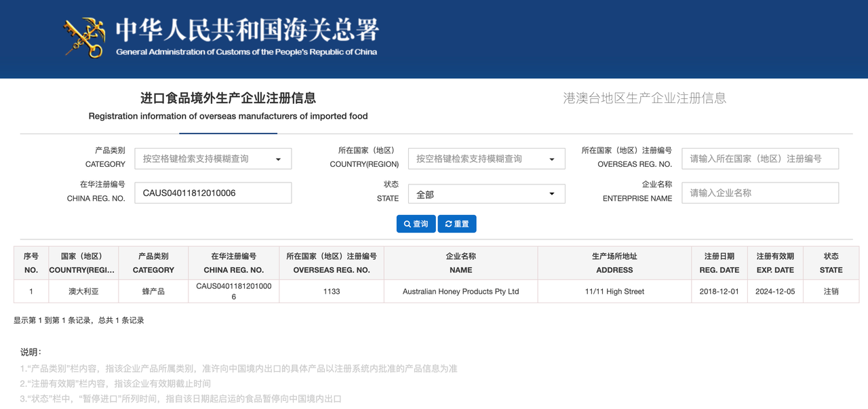Select the CAUS04011812010006 cell in the table row
This screenshot has height=409, width=868.
point(234,291)
